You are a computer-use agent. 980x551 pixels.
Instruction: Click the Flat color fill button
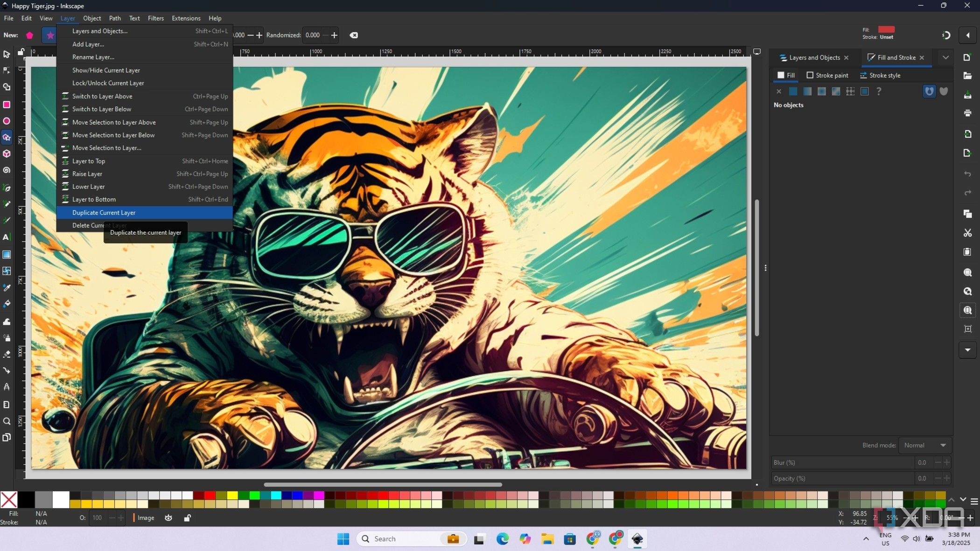[x=793, y=91]
